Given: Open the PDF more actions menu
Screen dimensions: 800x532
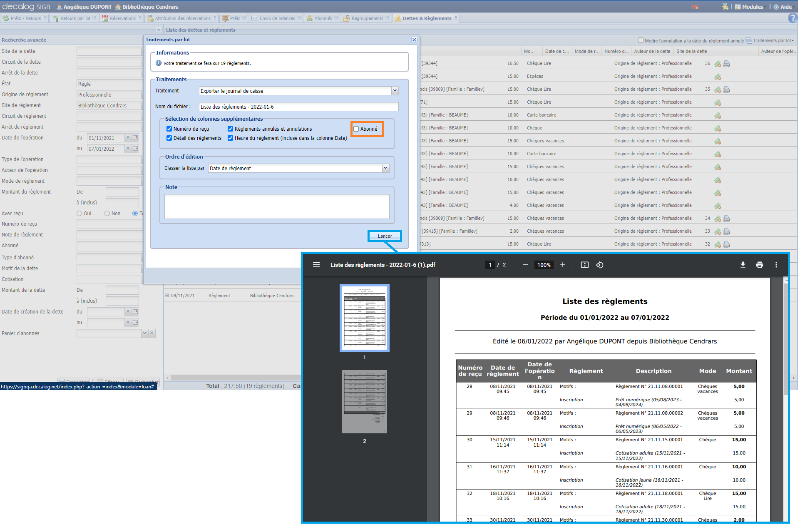Looking at the screenshot, I should (776, 265).
